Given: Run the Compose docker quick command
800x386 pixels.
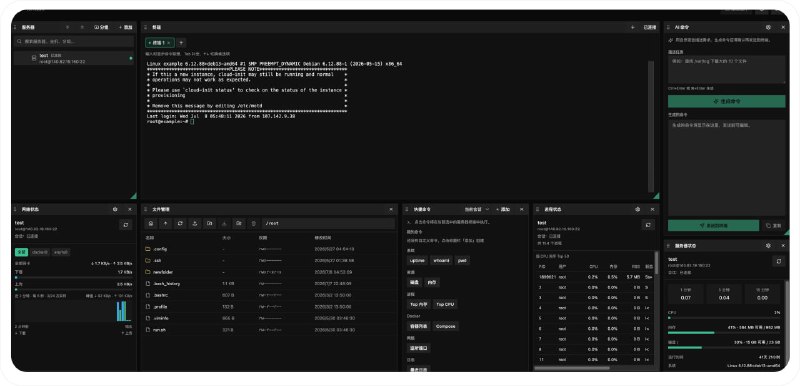Looking at the screenshot, I should click(x=445, y=326).
